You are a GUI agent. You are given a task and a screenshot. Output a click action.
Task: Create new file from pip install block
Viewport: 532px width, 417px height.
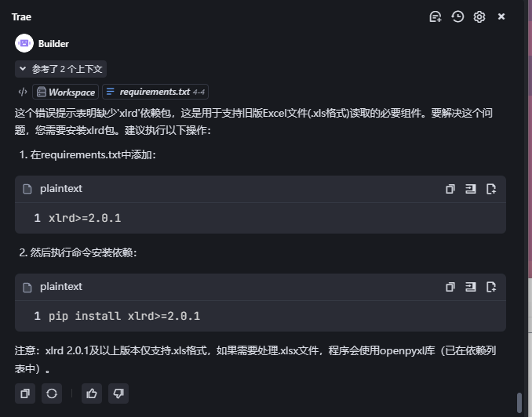491,287
